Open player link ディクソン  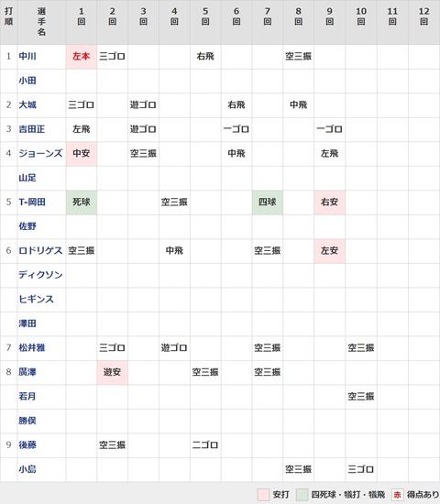coord(40,275)
